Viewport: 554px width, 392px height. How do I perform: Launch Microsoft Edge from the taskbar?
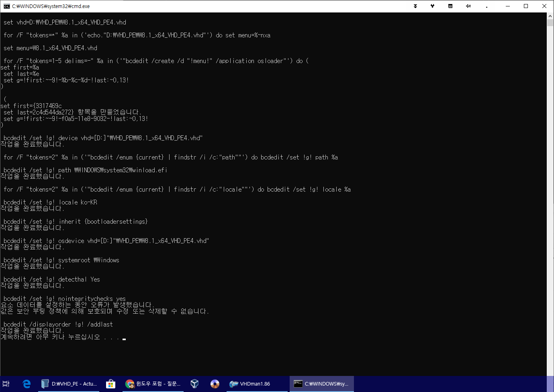27,384
